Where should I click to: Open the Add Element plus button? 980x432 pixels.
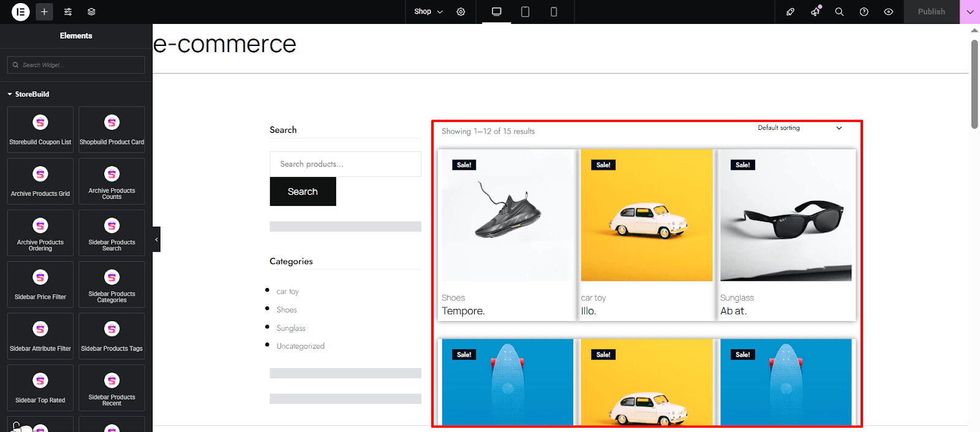click(44, 12)
